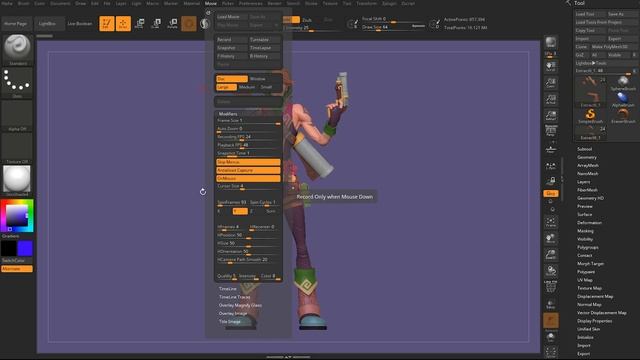This screenshot has height=360, width=640.
Task: Open the Tool palette header
Action: pyautogui.click(x=580, y=3)
